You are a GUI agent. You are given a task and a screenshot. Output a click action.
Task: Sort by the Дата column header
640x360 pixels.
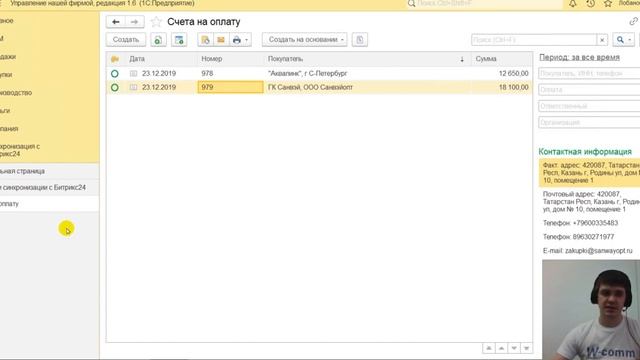[137, 59]
